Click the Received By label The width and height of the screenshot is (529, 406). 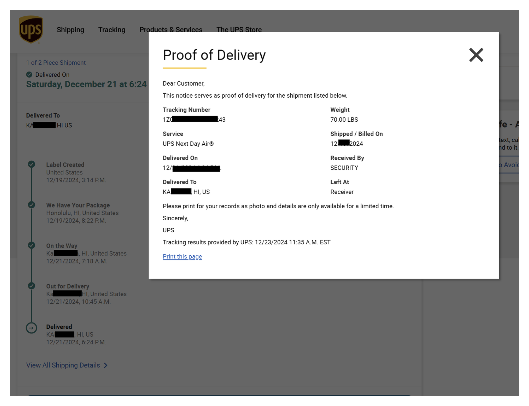point(347,158)
